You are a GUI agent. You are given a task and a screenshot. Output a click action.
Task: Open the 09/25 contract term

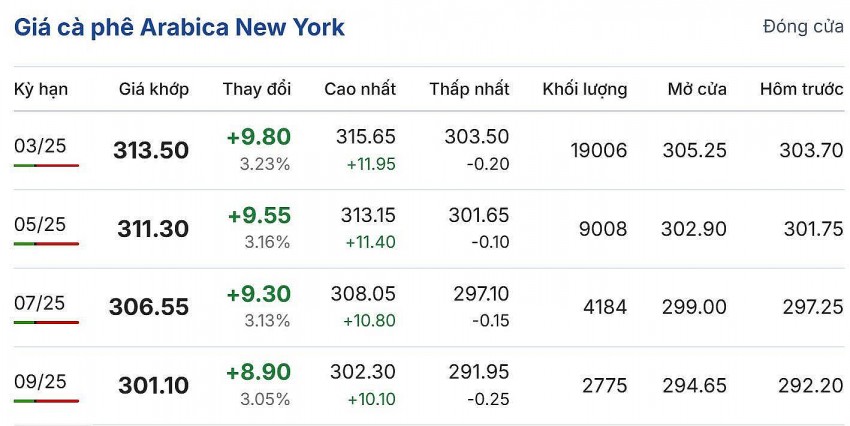(40, 381)
